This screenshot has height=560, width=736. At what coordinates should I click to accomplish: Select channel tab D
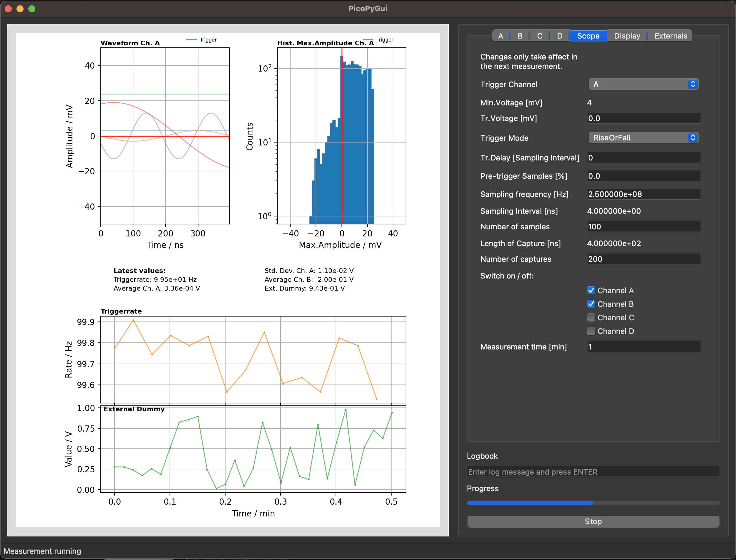pyautogui.click(x=559, y=36)
